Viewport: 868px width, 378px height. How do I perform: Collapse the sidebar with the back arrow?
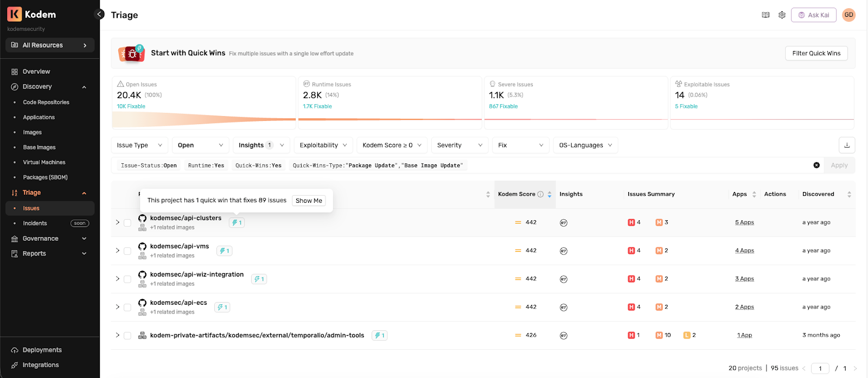click(x=99, y=14)
